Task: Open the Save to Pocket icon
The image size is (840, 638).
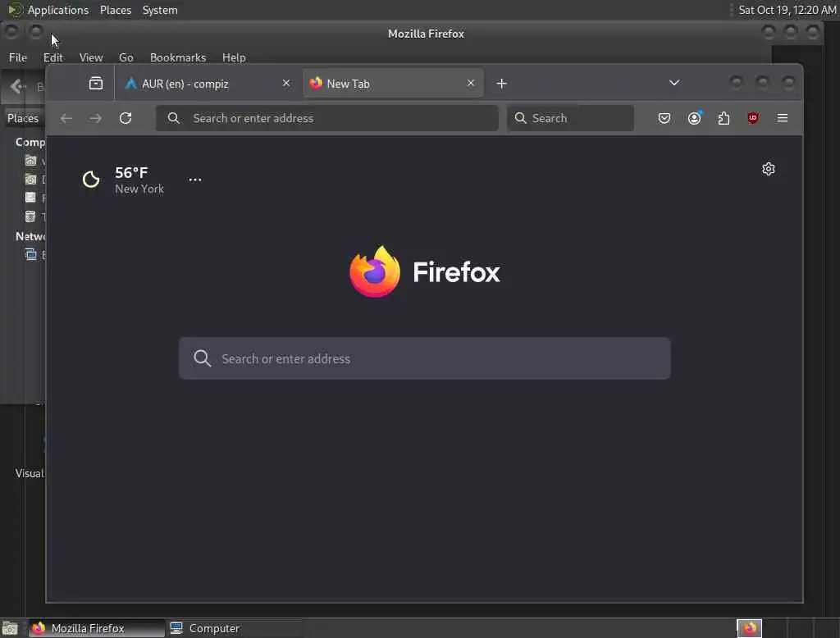Action: point(664,118)
